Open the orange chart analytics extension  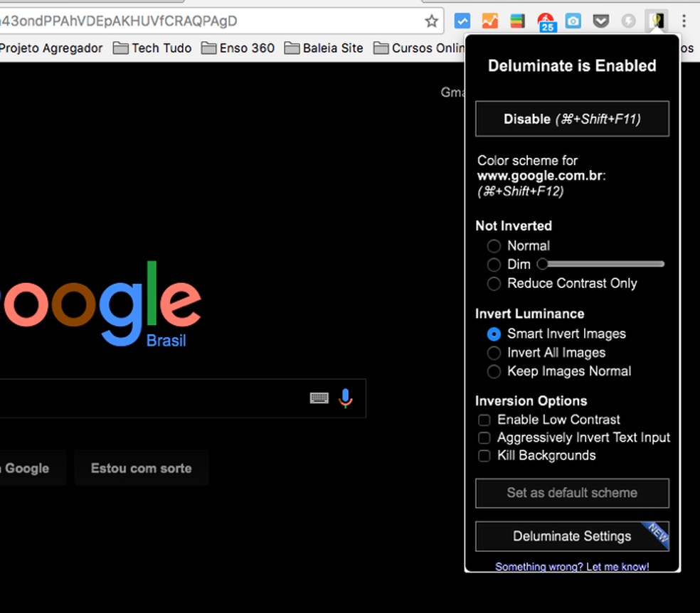(x=489, y=21)
